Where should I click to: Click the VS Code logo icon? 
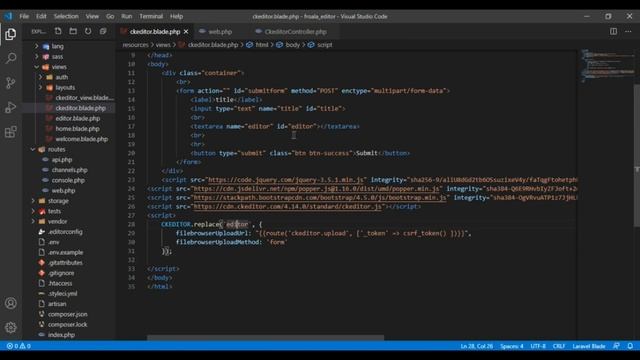[x=8, y=16]
